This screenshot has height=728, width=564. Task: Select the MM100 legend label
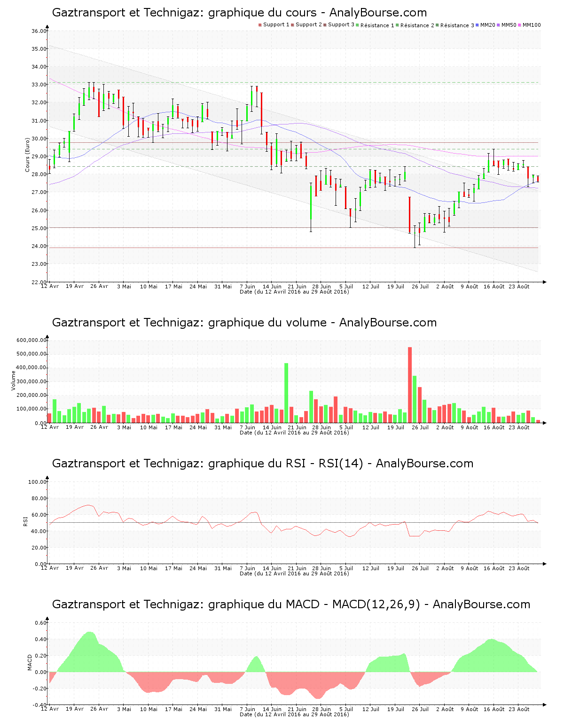(532, 25)
